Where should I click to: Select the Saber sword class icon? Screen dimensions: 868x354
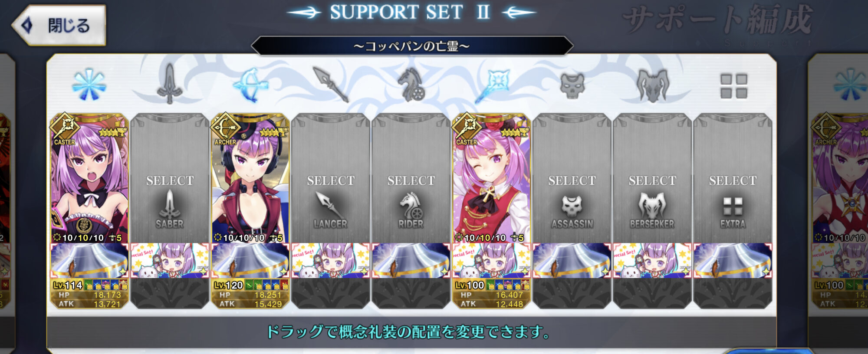point(170,85)
